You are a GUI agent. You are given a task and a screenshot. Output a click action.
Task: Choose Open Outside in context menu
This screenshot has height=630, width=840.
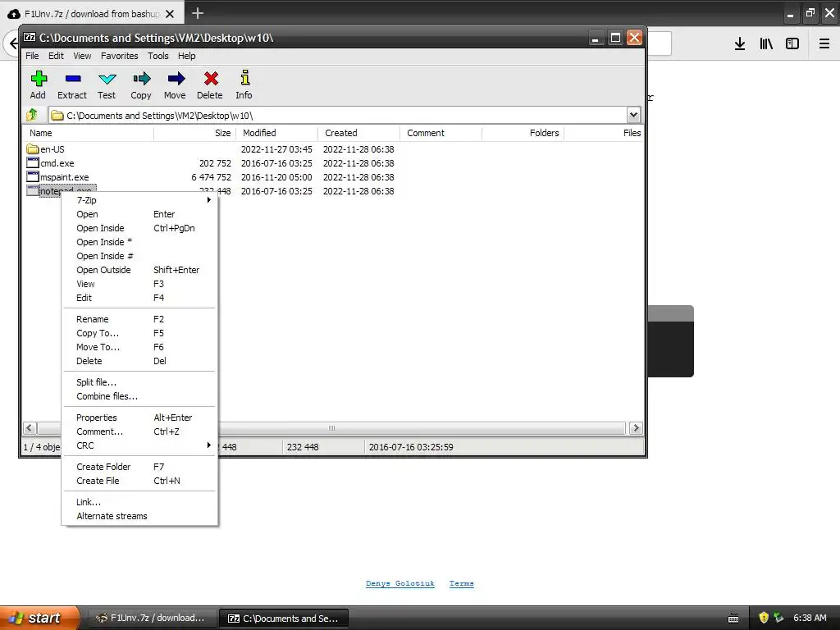139,269
